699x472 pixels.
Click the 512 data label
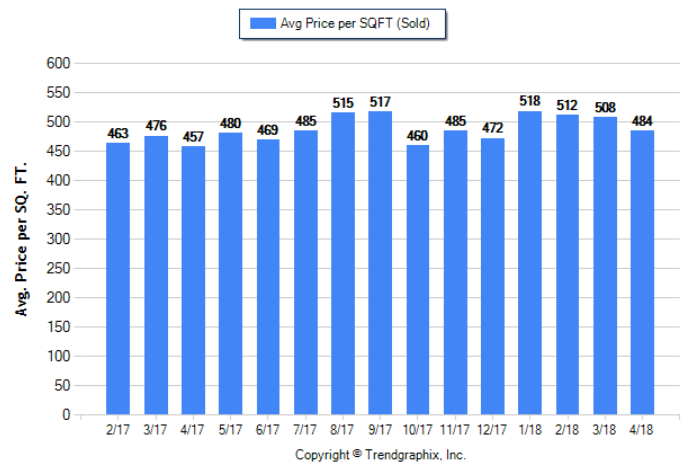pos(567,106)
